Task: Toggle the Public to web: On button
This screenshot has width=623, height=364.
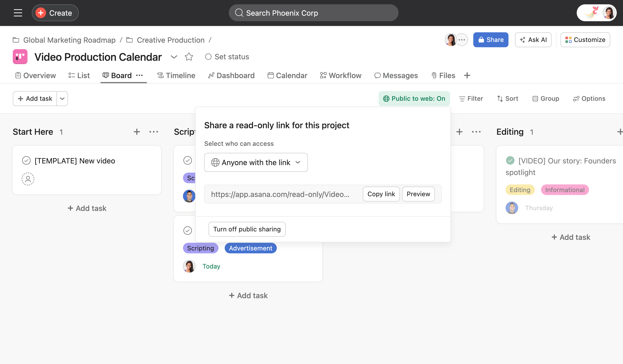Action: pos(414,99)
